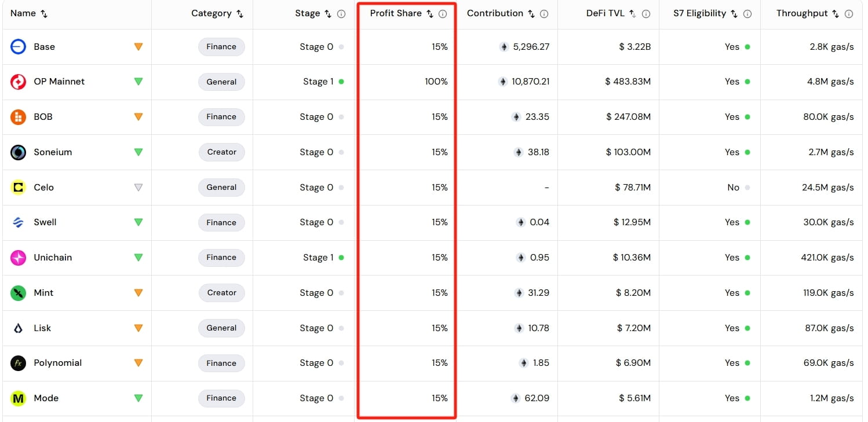Click the DeFi TVL info icon

coord(646,14)
